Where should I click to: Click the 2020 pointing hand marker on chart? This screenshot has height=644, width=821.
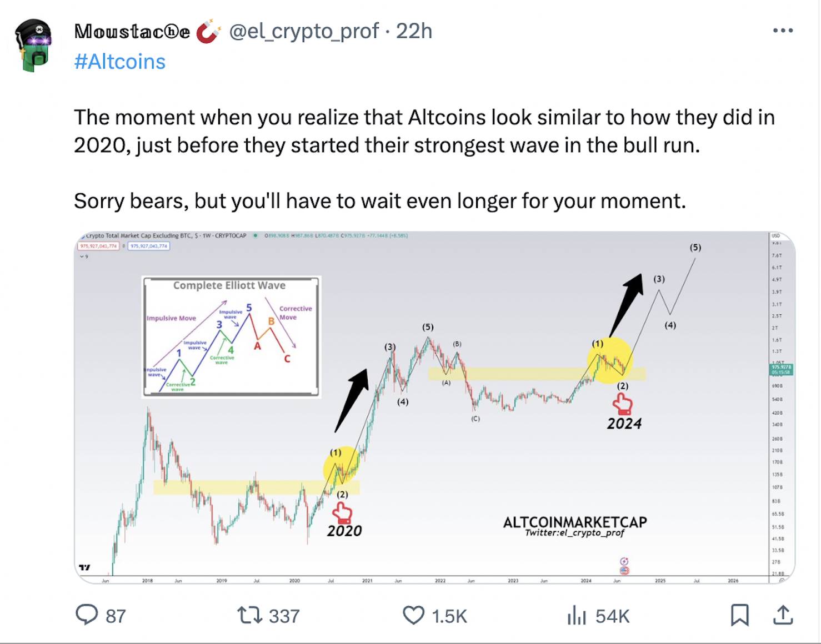pos(343,512)
